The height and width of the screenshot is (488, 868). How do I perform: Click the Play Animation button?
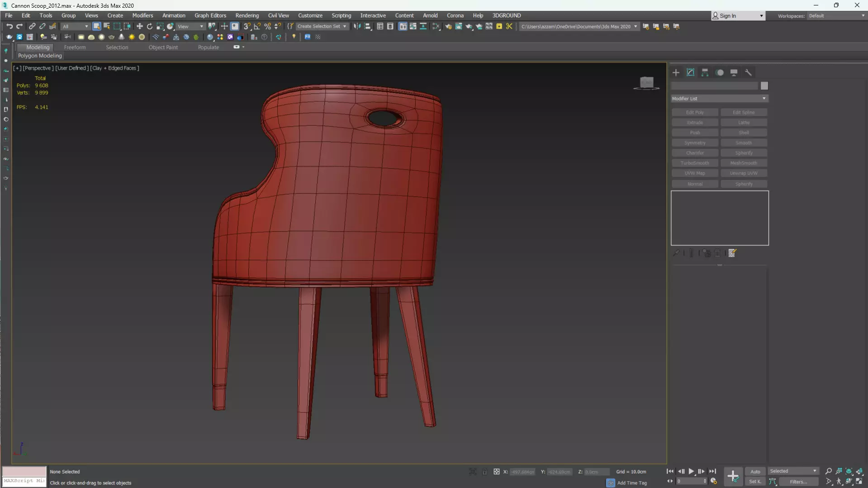click(691, 471)
